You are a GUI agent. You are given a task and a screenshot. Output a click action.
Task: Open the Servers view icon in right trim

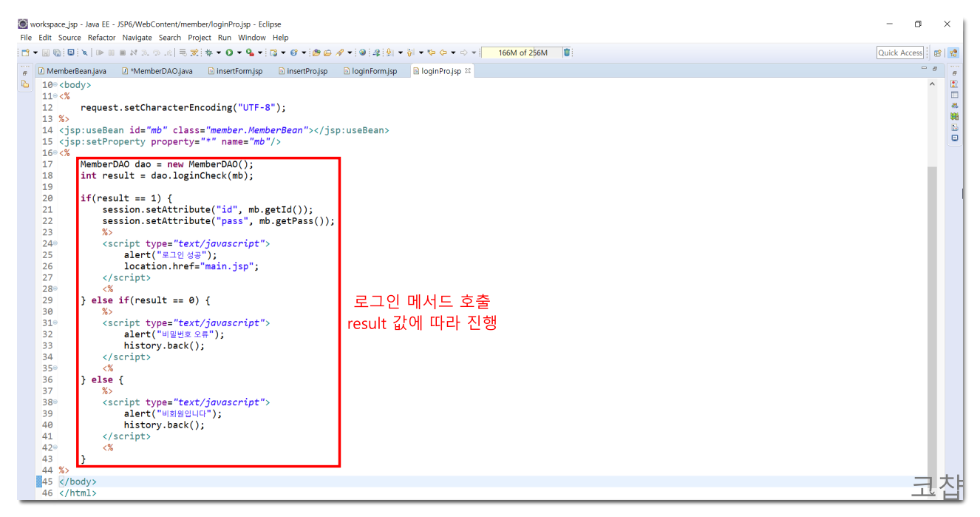[955, 106]
